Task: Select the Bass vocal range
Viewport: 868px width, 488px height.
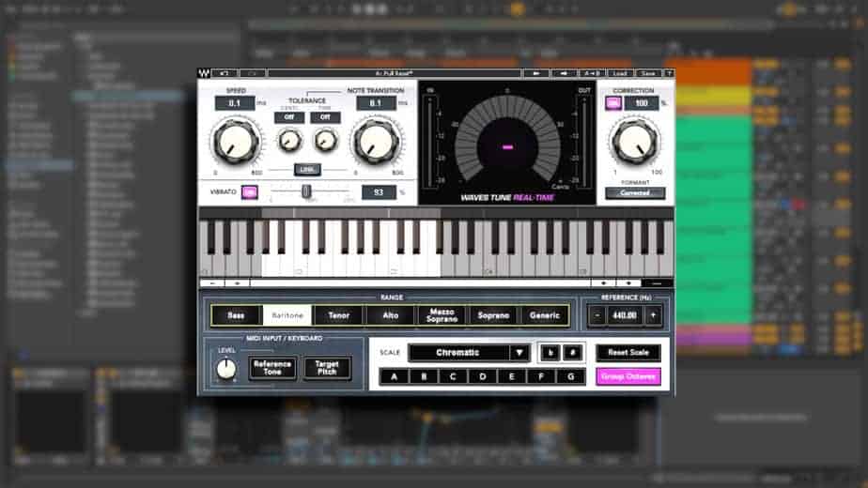Action: [237, 315]
